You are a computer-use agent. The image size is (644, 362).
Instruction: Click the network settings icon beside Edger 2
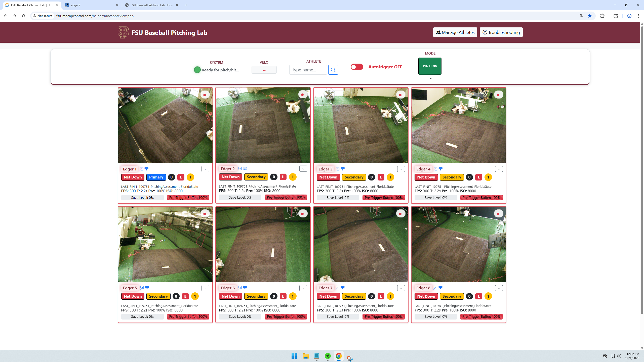pyautogui.click(x=245, y=169)
